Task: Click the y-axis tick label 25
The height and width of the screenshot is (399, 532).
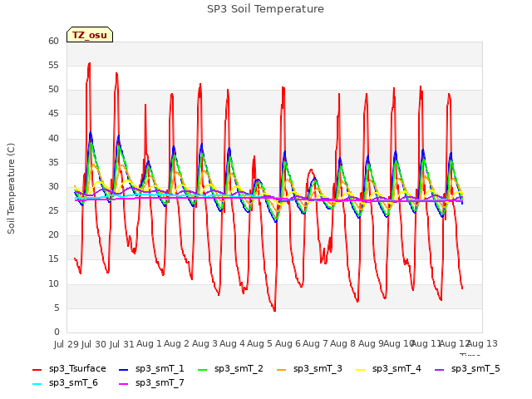Action: click(53, 211)
